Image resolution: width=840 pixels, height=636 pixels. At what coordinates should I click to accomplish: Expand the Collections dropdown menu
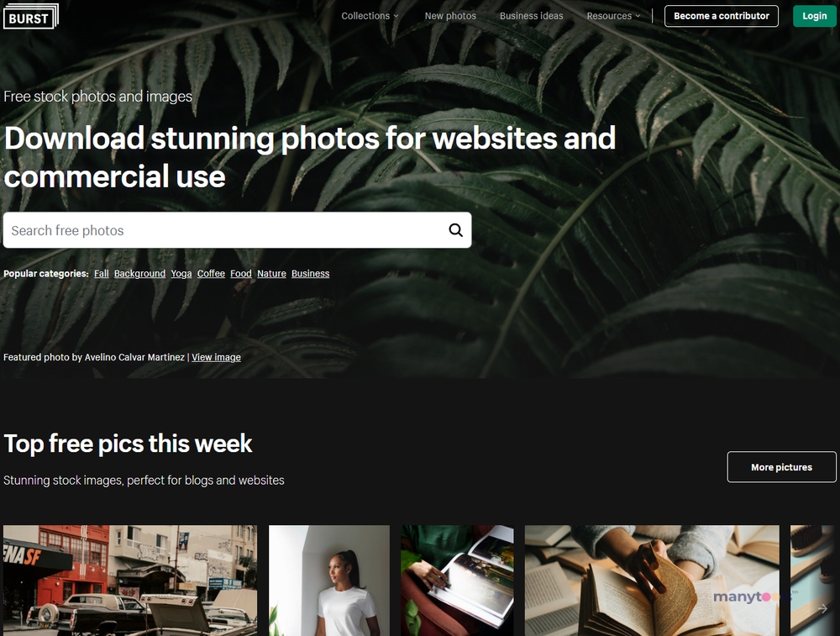tap(370, 16)
